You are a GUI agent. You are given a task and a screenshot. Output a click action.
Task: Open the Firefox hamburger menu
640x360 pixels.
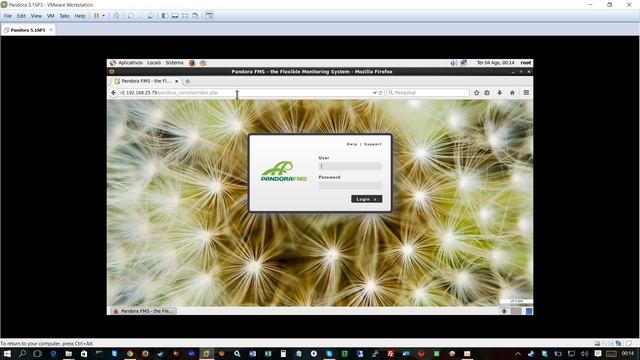pyautogui.click(x=526, y=93)
